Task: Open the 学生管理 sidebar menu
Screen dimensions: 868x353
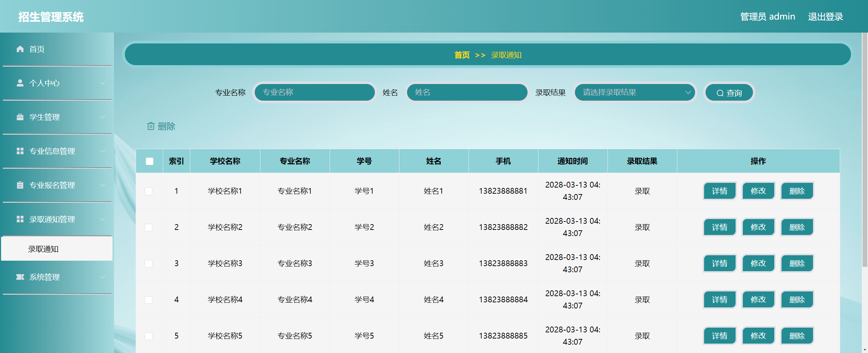Action: 57,117
